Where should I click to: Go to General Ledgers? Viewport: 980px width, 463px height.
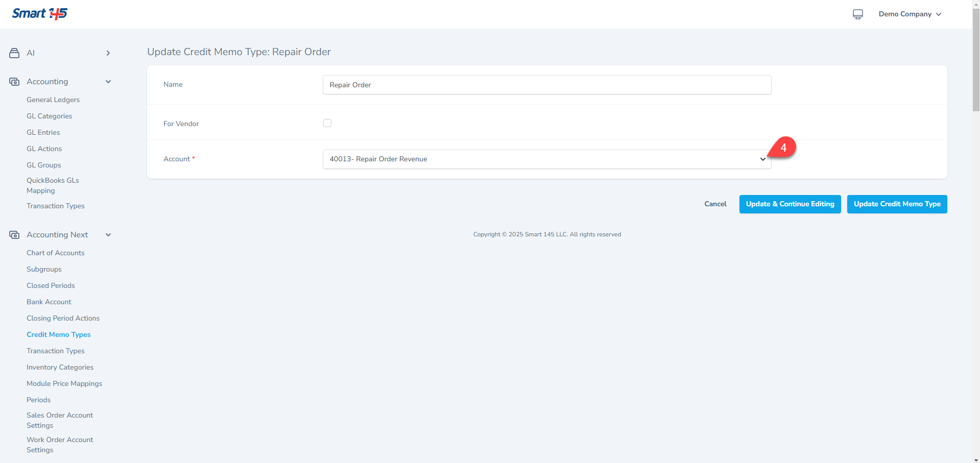pos(53,100)
